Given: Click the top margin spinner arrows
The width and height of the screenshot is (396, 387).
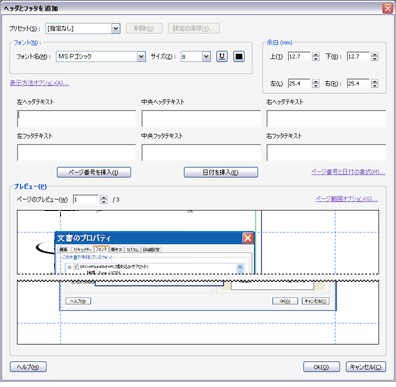Looking at the screenshot, I should pos(316,57).
